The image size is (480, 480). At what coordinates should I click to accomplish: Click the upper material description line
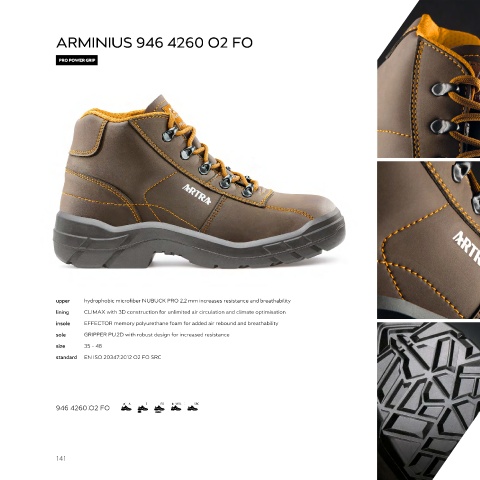tap(187, 301)
